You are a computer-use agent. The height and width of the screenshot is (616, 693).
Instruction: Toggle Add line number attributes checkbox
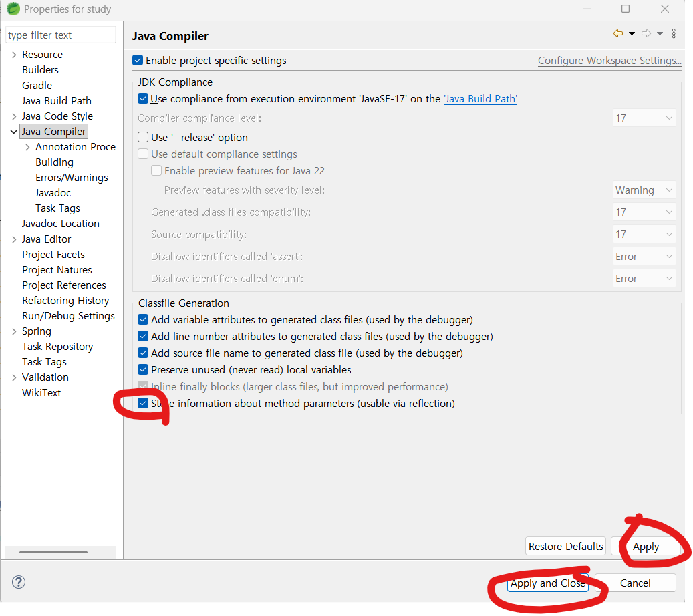tap(143, 336)
